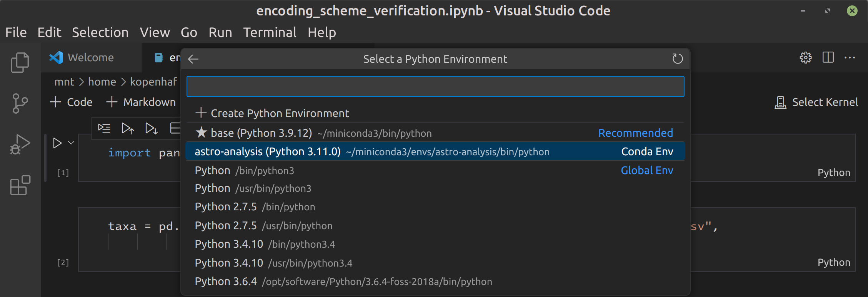Open the editor More Actions ellipsis
The image size is (868, 297).
click(x=850, y=58)
